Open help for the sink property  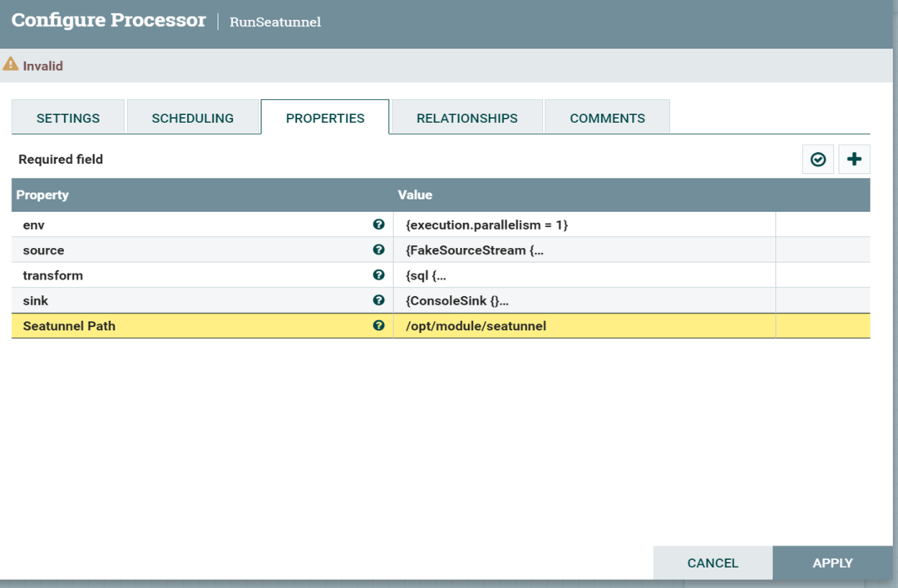click(x=378, y=300)
